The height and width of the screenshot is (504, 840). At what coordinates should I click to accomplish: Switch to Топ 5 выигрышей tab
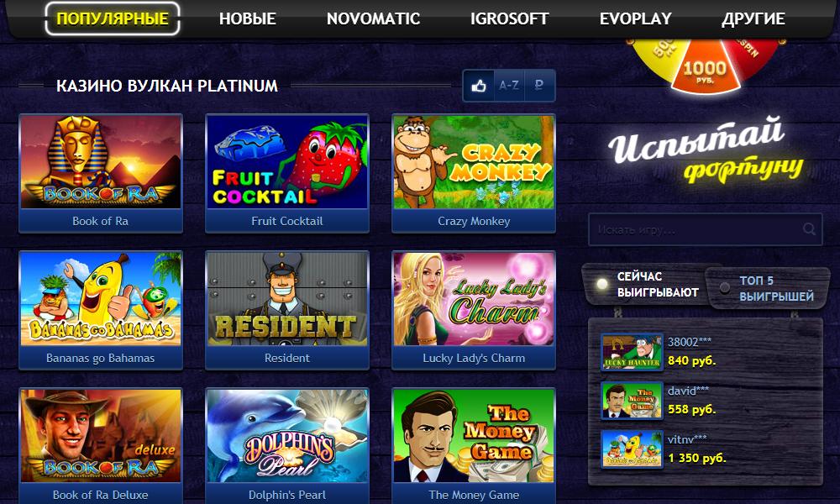(x=769, y=288)
